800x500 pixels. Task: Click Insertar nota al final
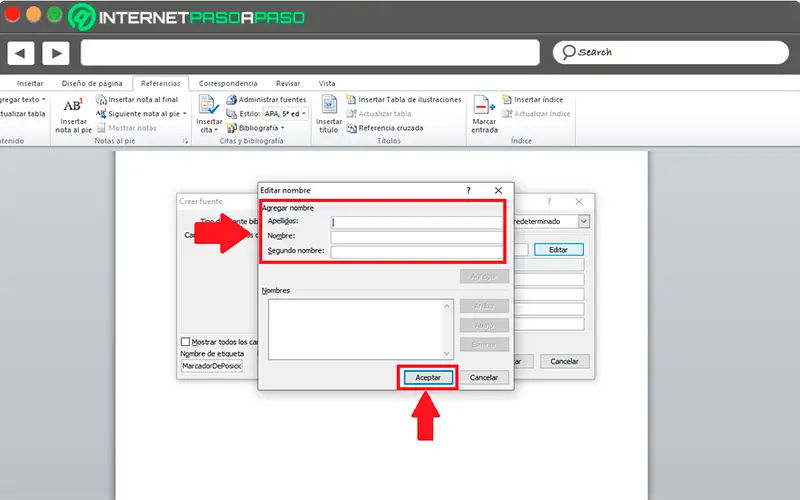[137, 99]
